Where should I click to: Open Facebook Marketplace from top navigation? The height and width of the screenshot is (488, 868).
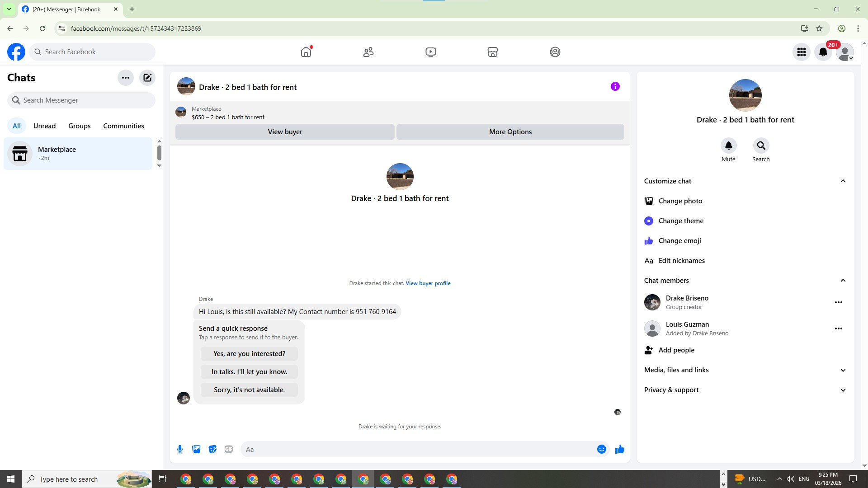(x=492, y=52)
